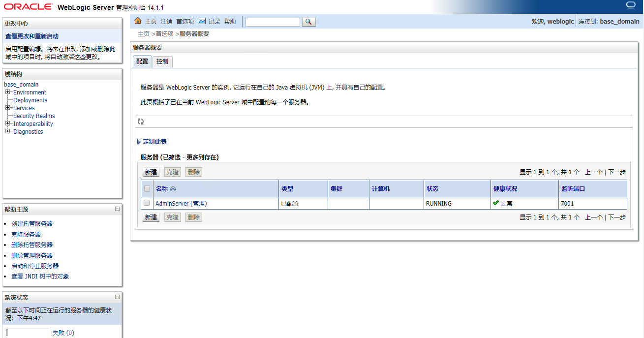Collapse the 帮助主题 panel

click(117, 209)
